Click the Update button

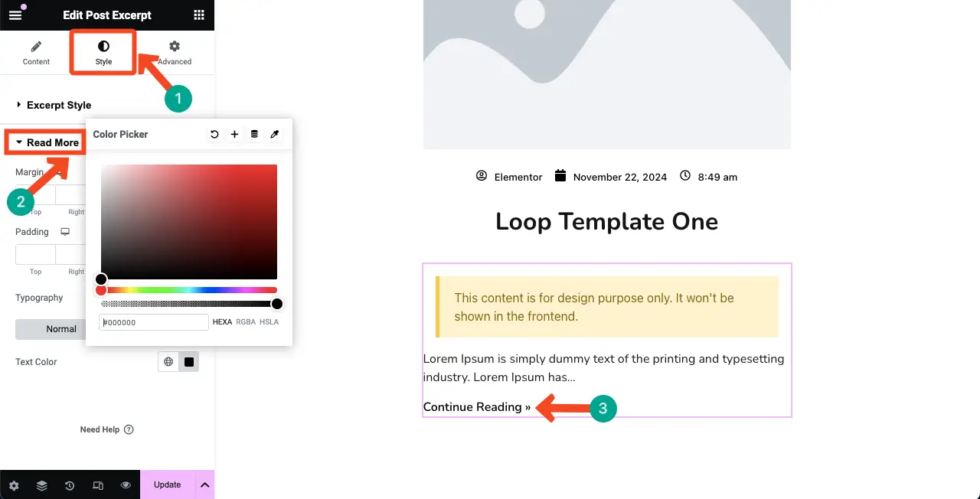(167, 484)
